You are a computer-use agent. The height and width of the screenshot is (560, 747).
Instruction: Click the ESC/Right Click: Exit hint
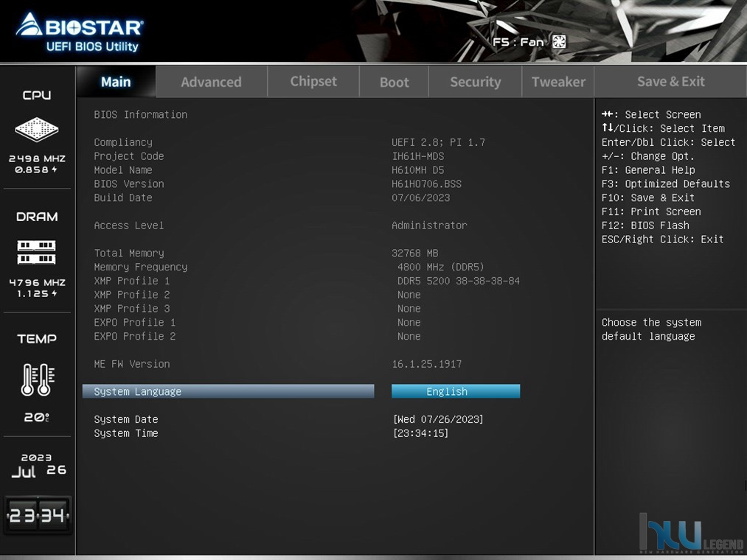(x=662, y=239)
